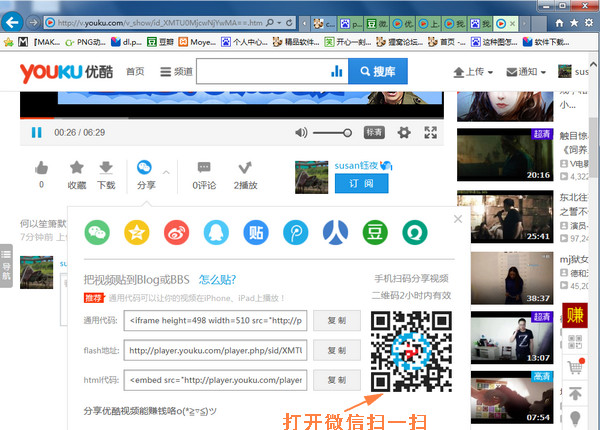Click the red 赚 sidebar badge

coord(575,315)
